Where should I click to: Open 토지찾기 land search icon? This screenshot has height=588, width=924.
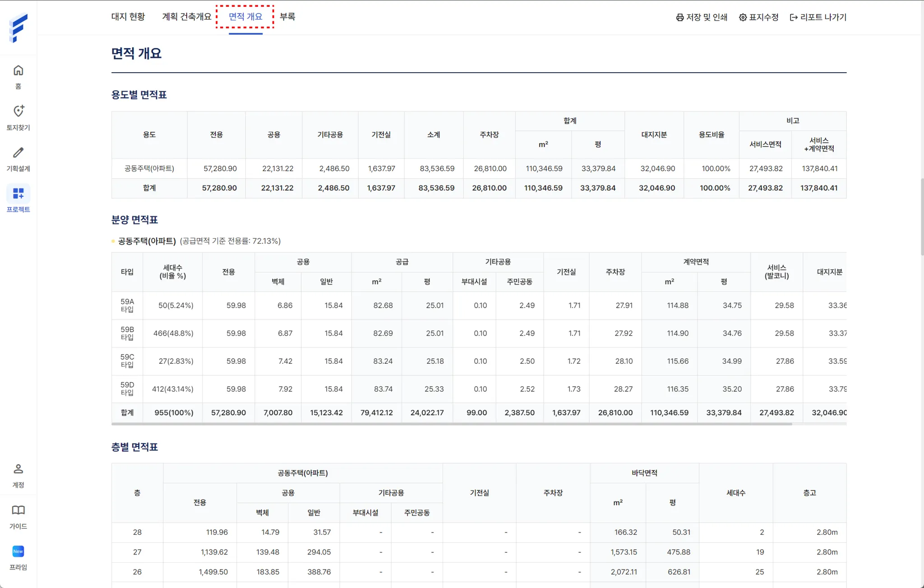click(18, 111)
